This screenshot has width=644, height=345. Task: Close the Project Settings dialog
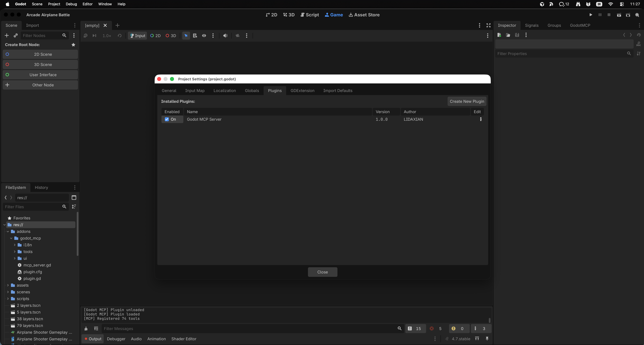click(x=323, y=272)
